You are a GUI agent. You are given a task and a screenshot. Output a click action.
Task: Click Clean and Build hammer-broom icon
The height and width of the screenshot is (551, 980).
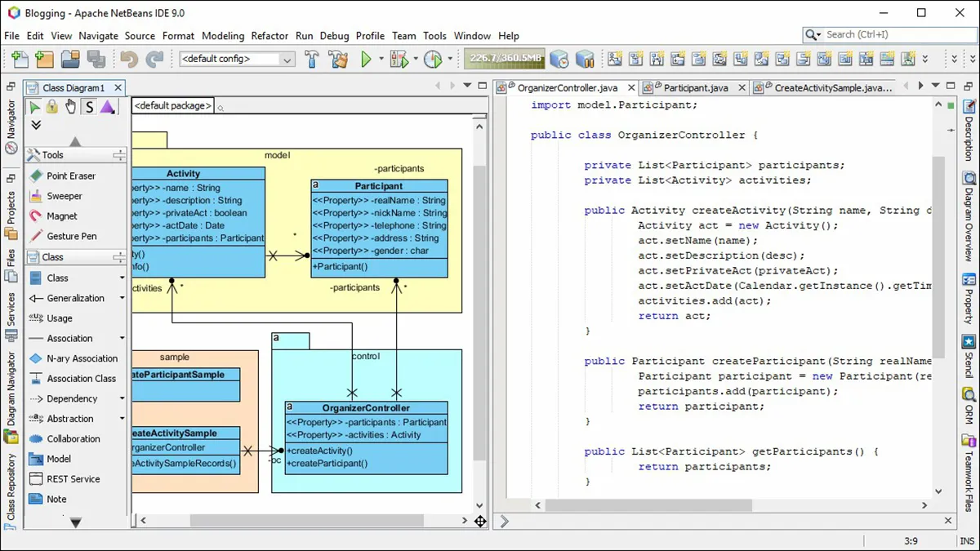pyautogui.click(x=338, y=59)
